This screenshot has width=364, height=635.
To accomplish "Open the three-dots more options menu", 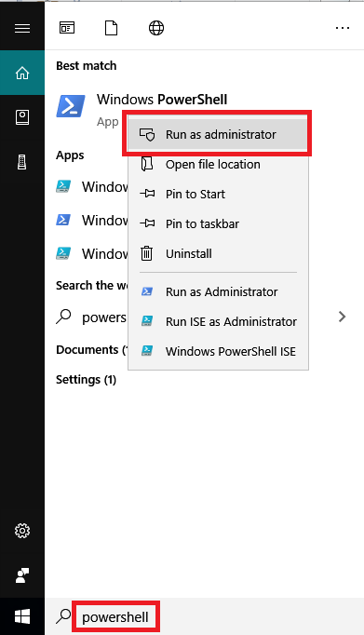I will (x=343, y=28).
